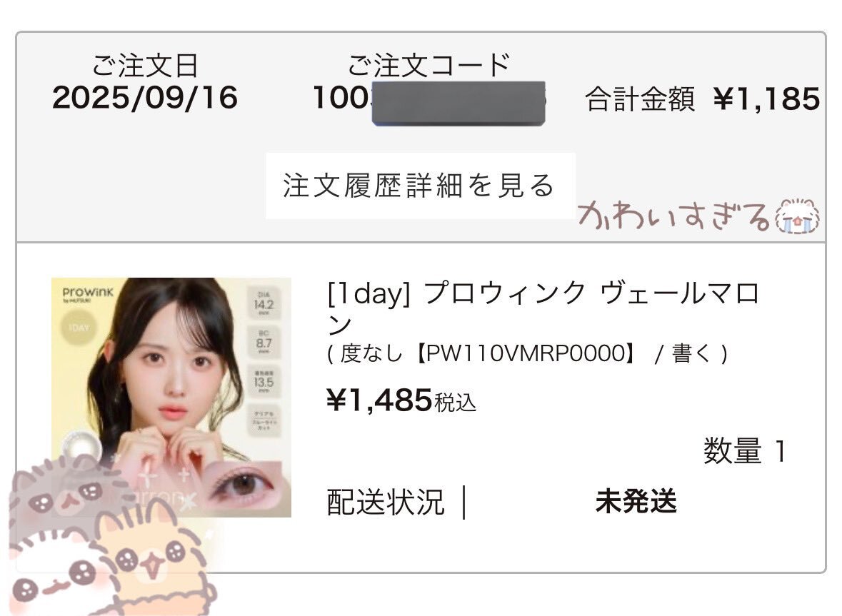
Task: Click the Prowink logo on the product image
Action: [x=88, y=295]
